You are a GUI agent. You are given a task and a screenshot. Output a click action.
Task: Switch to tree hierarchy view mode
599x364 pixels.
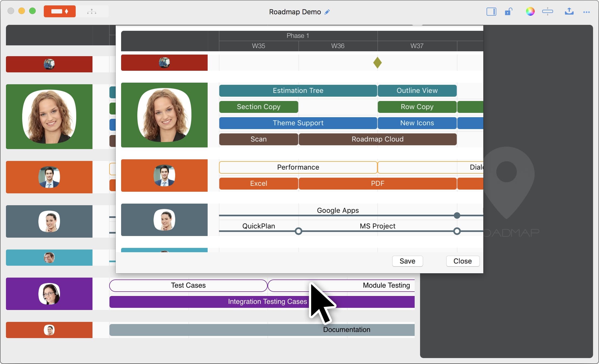(92, 12)
